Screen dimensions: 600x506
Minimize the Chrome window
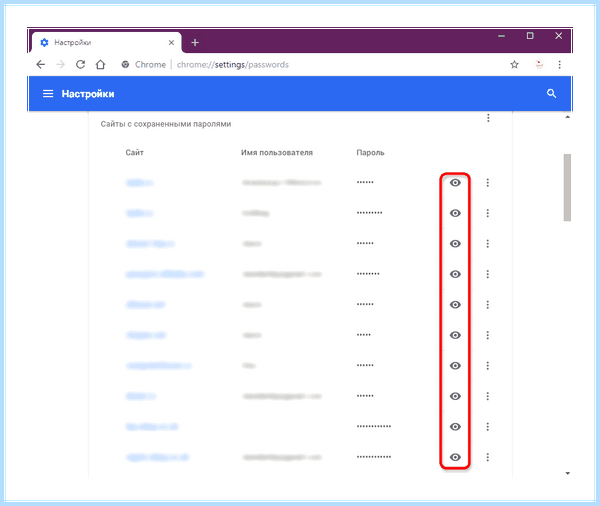pos(501,36)
